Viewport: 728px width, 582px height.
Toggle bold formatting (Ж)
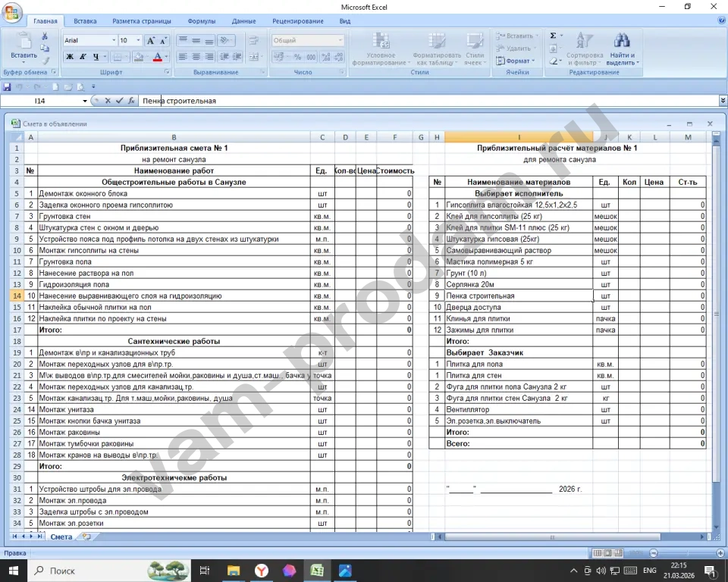(70, 57)
